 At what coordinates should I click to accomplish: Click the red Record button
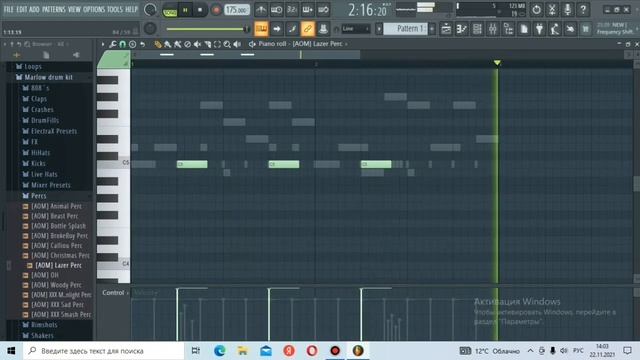pos(216,10)
